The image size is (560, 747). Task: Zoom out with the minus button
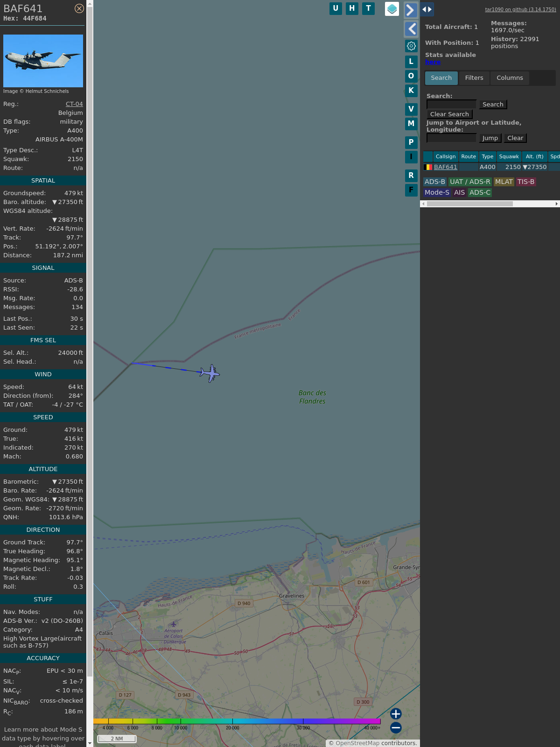pyautogui.click(x=396, y=727)
